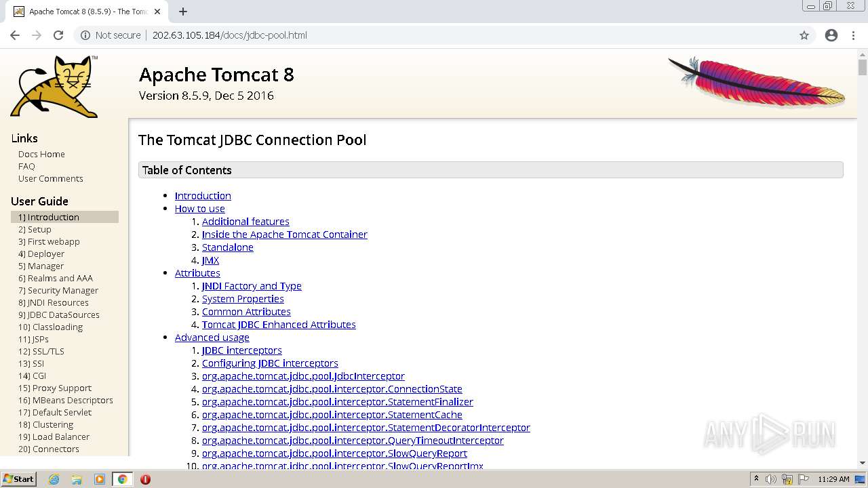This screenshot has width=868, height=488.
Task: Click the address bar URL
Action: (x=229, y=35)
